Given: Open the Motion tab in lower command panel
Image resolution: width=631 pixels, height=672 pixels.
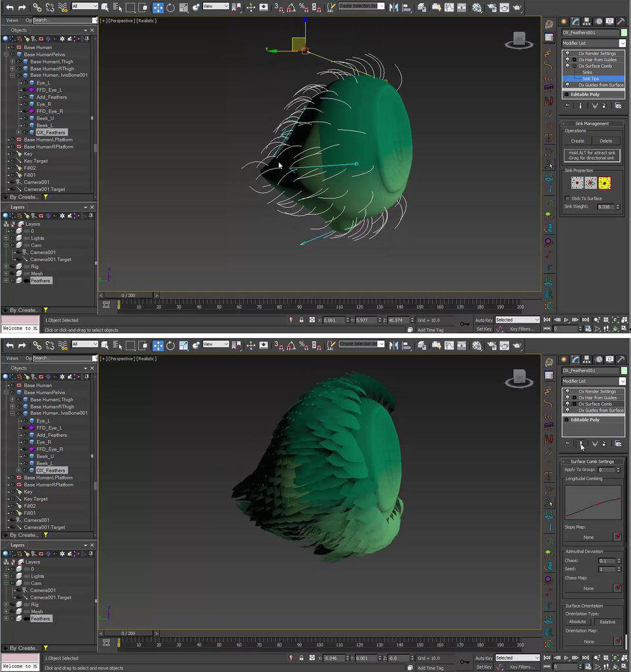Looking at the screenshot, I should (x=598, y=359).
